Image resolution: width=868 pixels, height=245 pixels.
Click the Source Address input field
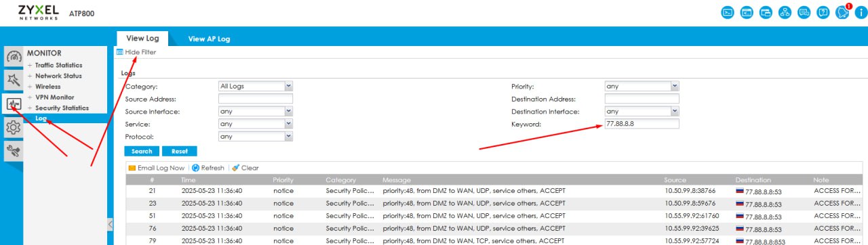pos(255,99)
